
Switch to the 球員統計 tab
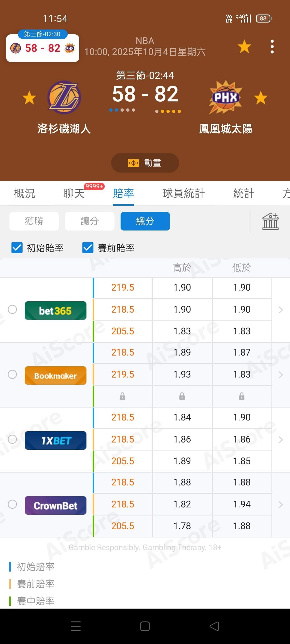pyautogui.click(x=183, y=193)
